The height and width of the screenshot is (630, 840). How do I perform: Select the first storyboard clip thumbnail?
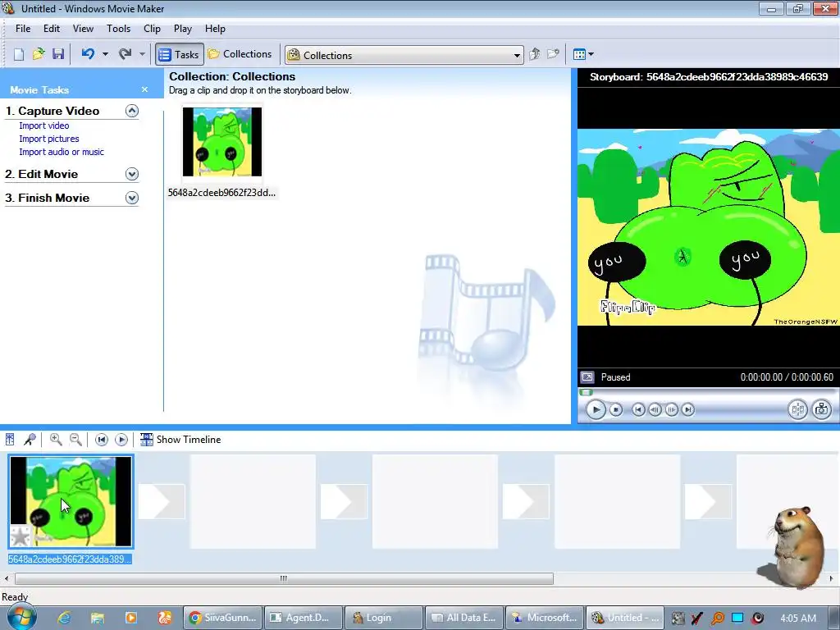point(71,501)
